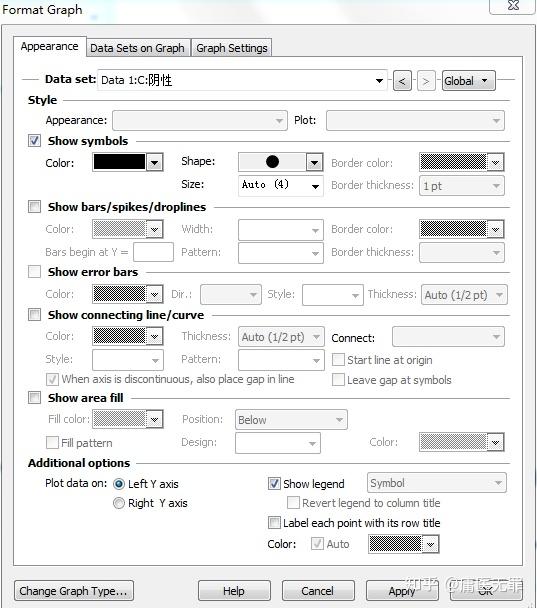Enable Show error bars
This screenshot has height=608, width=537.
(35, 271)
